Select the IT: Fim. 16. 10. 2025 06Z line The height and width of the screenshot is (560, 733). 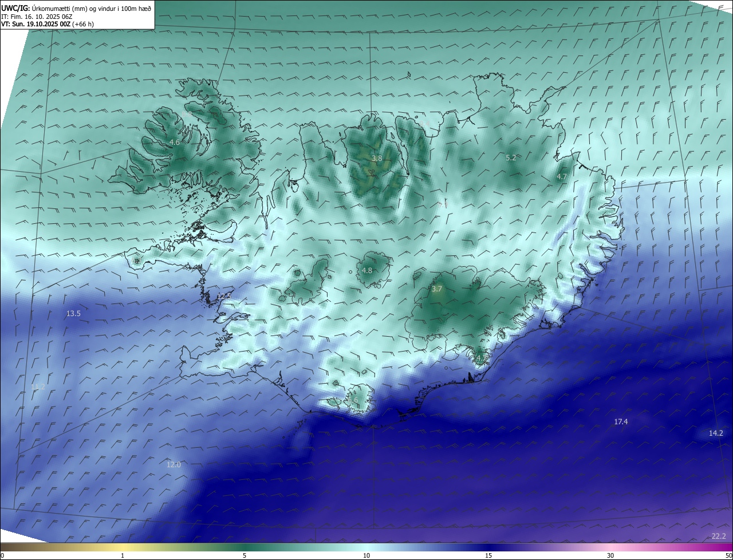pos(37,17)
